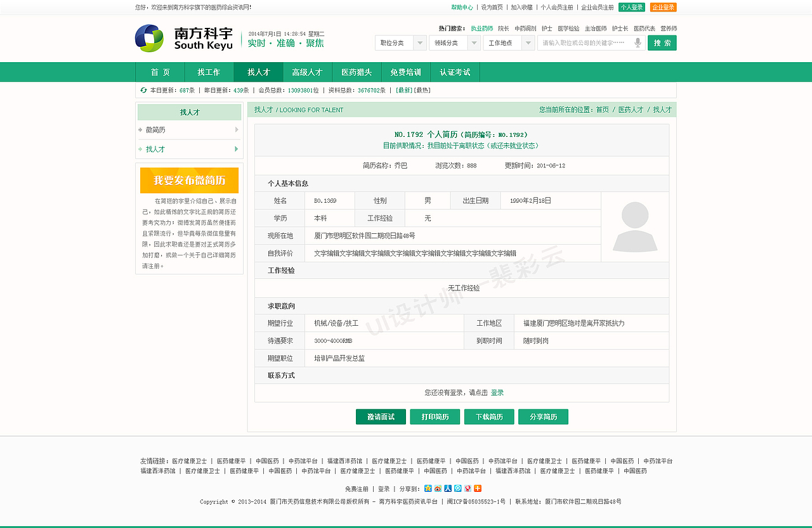This screenshot has height=528, width=812.
Task: Click the 邀请面试 interview invitation button
Action: [x=380, y=416]
